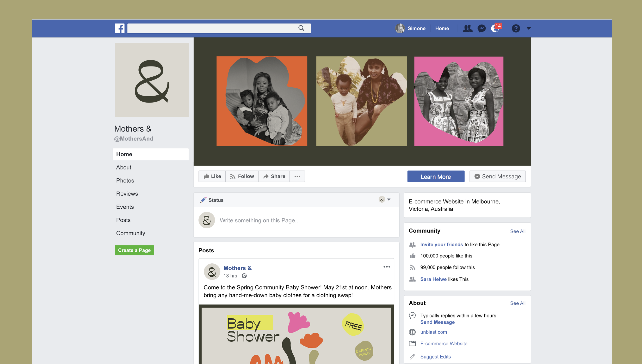642x364 pixels.
Task: Open the Mothers & post author link
Action: coord(237,268)
